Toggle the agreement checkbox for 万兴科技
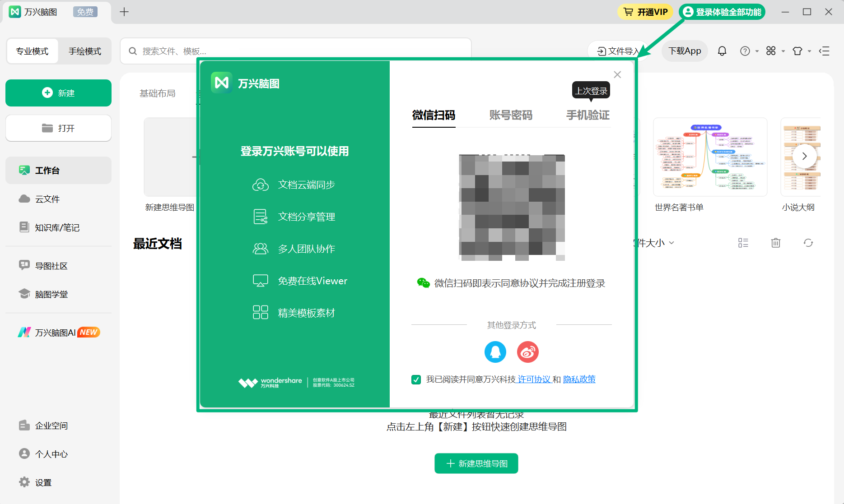844x504 pixels. (x=416, y=379)
